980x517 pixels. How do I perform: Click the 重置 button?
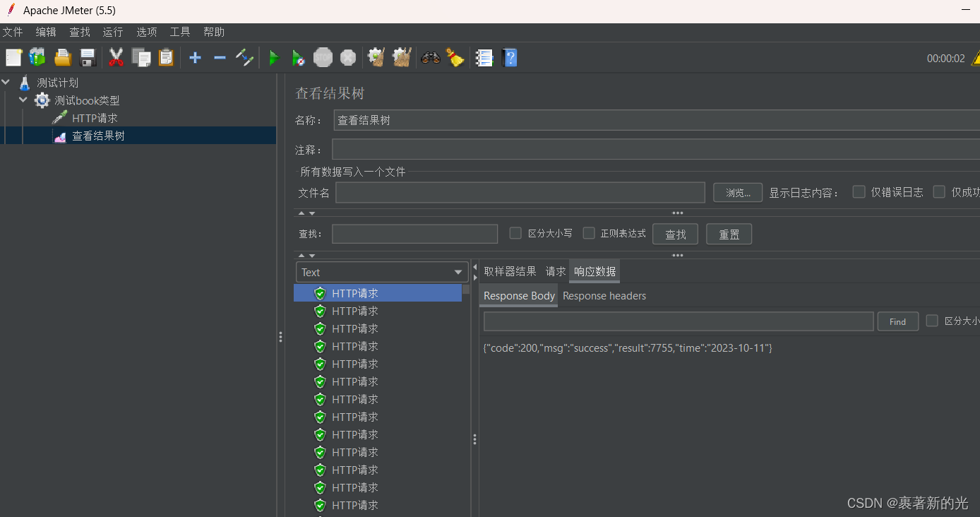(x=729, y=234)
